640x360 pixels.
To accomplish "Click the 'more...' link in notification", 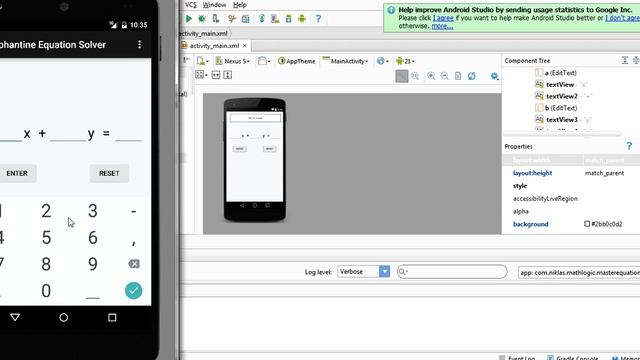I will 442,26.
